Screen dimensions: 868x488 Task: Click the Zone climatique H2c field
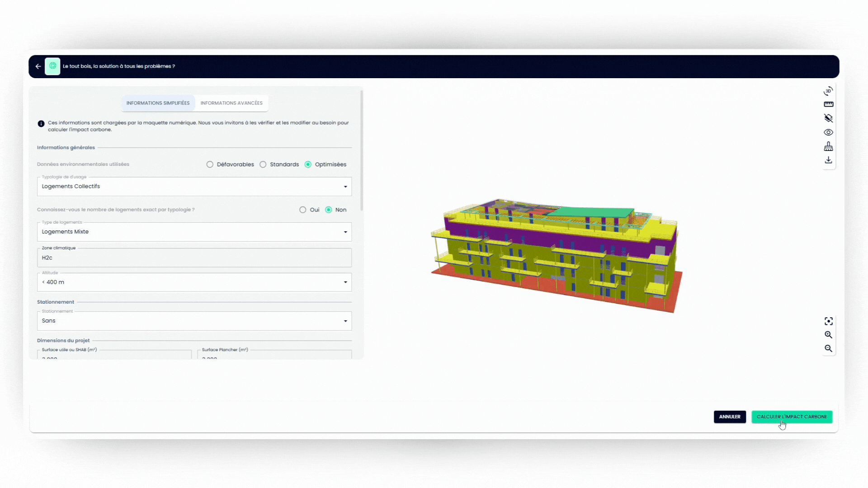click(x=194, y=258)
